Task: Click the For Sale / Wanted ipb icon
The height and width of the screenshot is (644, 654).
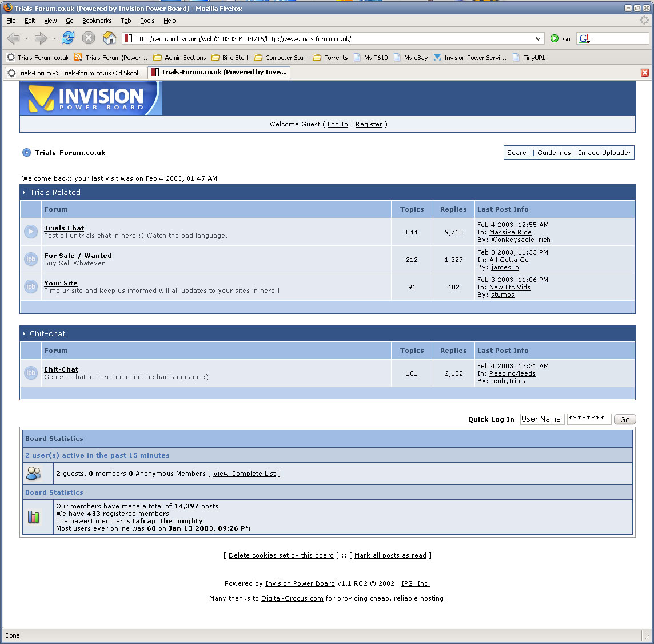Action: 31,259
